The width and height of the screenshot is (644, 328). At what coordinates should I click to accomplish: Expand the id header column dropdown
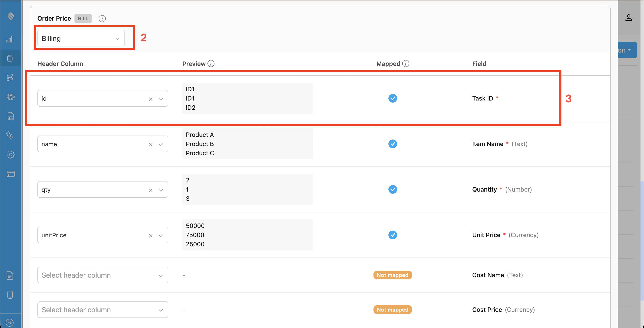[x=161, y=99]
